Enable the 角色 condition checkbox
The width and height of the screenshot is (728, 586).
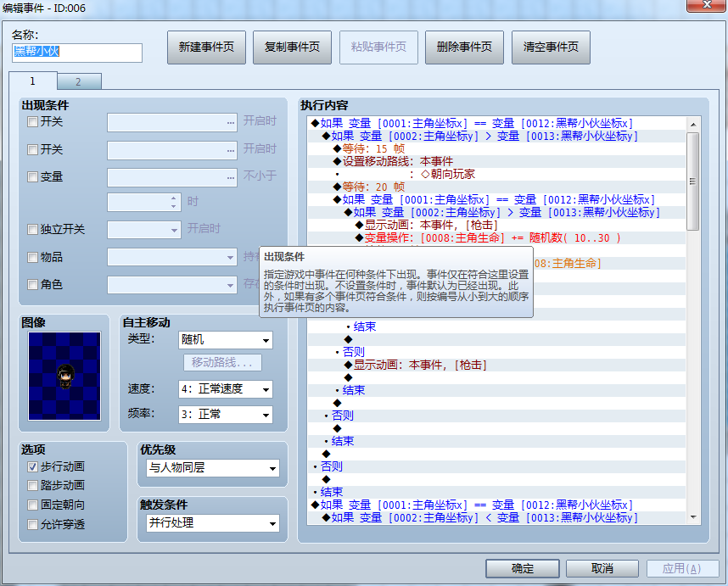[32, 284]
